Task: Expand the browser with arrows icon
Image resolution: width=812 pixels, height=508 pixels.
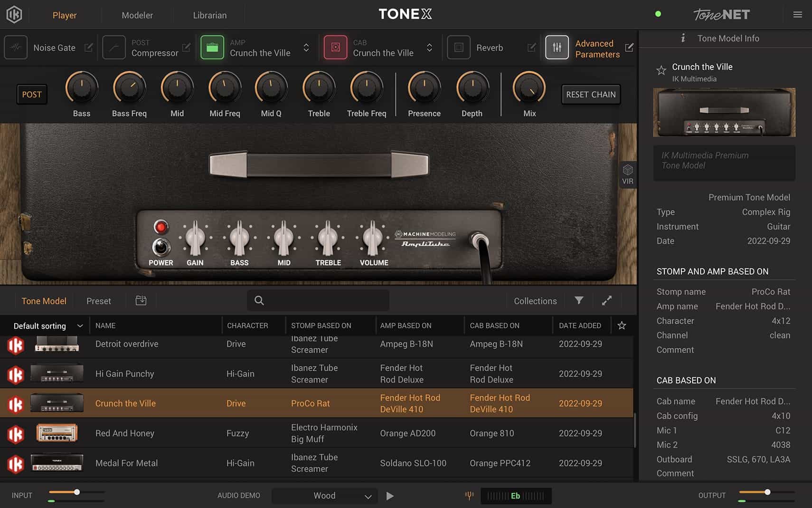Action: tap(607, 300)
